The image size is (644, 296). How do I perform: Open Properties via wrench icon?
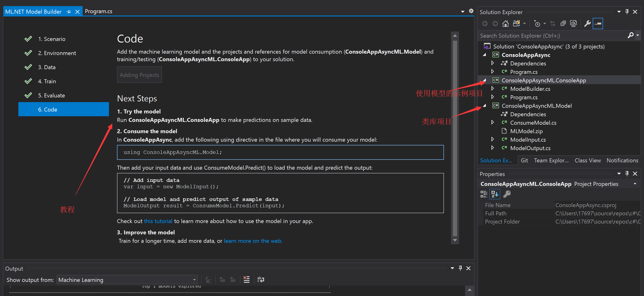coord(587,24)
